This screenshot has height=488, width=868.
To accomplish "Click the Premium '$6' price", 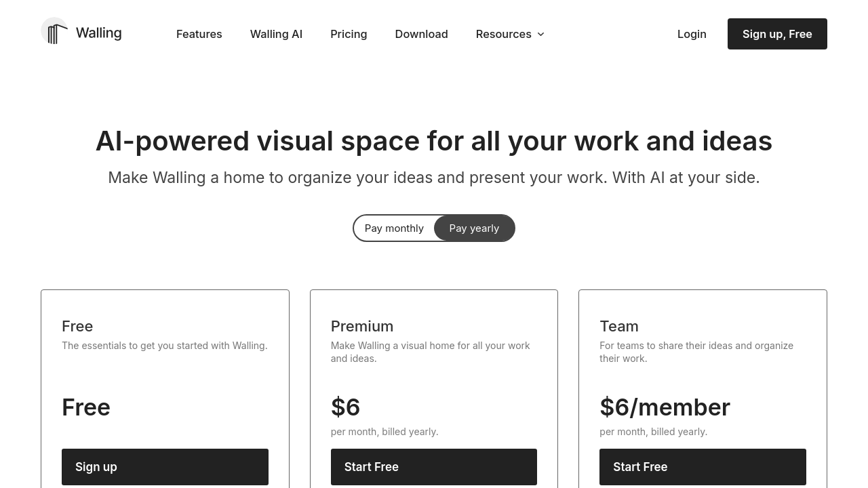I will 345,407.
